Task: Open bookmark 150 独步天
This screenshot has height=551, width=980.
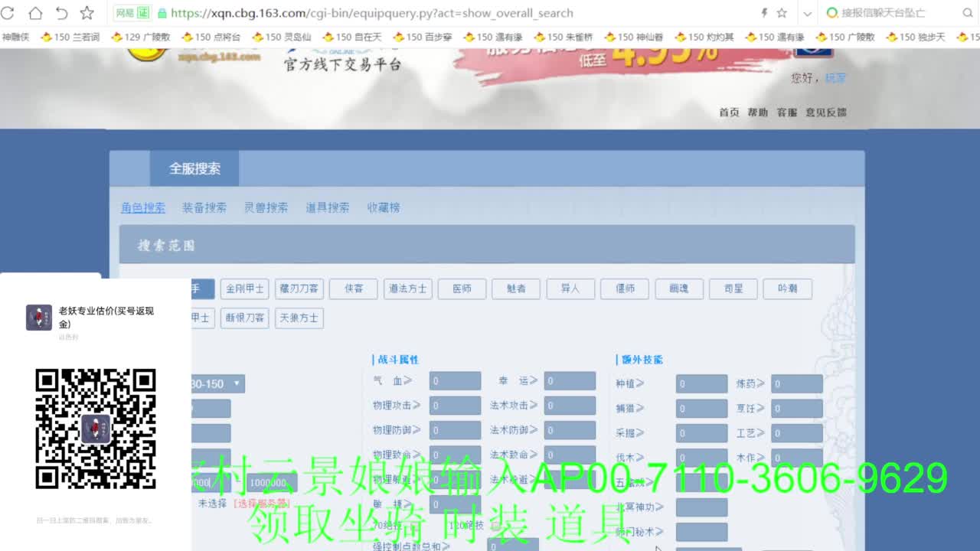Action: coord(916,37)
